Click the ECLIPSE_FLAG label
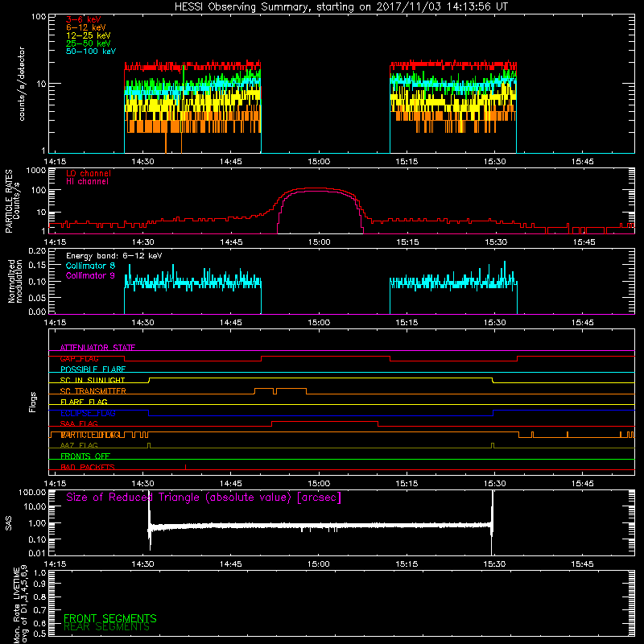The width and height of the screenshot is (644, 644). tap(88, 413)
